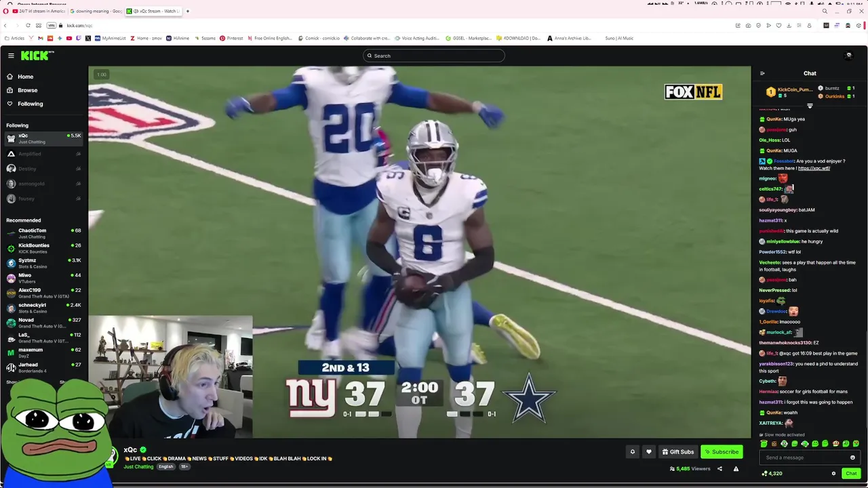
Task: Open the Gmail bookmark icon
Action: pyautogui.click(x=41, y=38)
